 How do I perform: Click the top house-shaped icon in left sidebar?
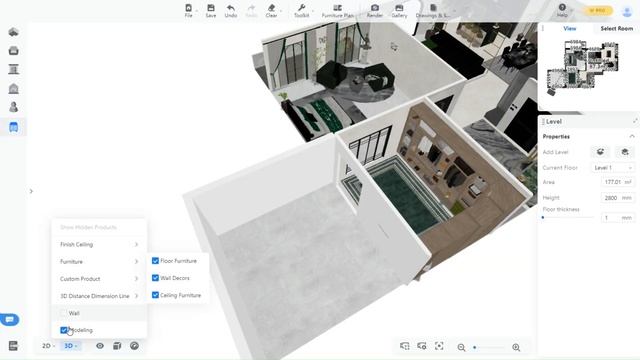point(13,32)
